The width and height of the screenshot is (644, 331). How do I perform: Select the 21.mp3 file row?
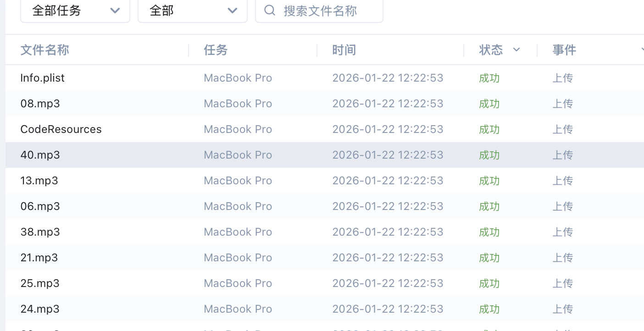tap(39, 258)
